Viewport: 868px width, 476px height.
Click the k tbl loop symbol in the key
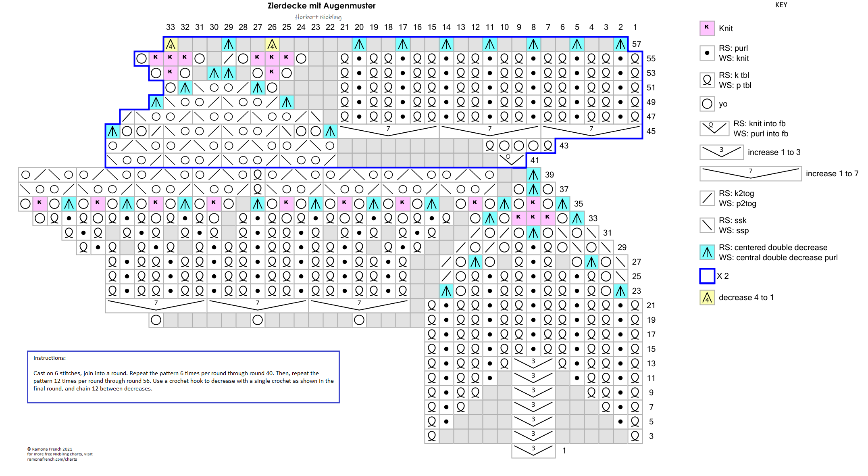pos(707,80)
